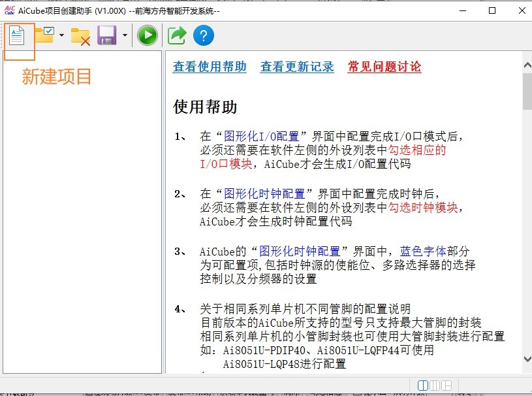Select the split-pane layout in status bar

[x=448, y=385]
